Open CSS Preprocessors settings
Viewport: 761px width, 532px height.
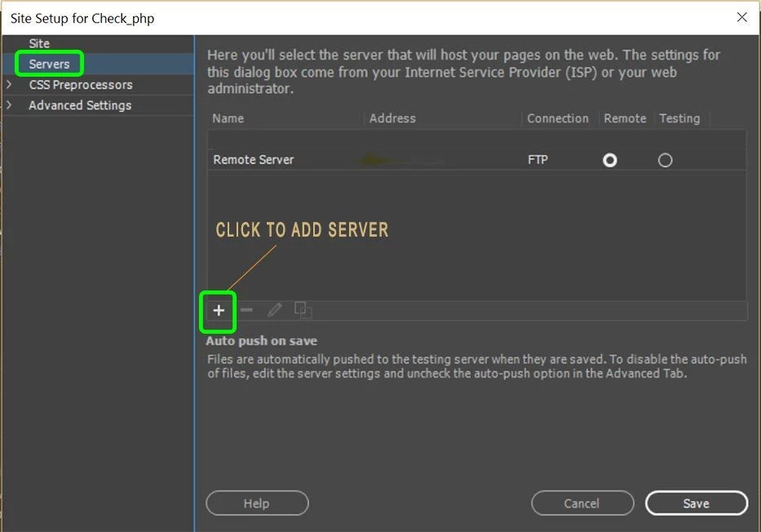coord(81,85)
